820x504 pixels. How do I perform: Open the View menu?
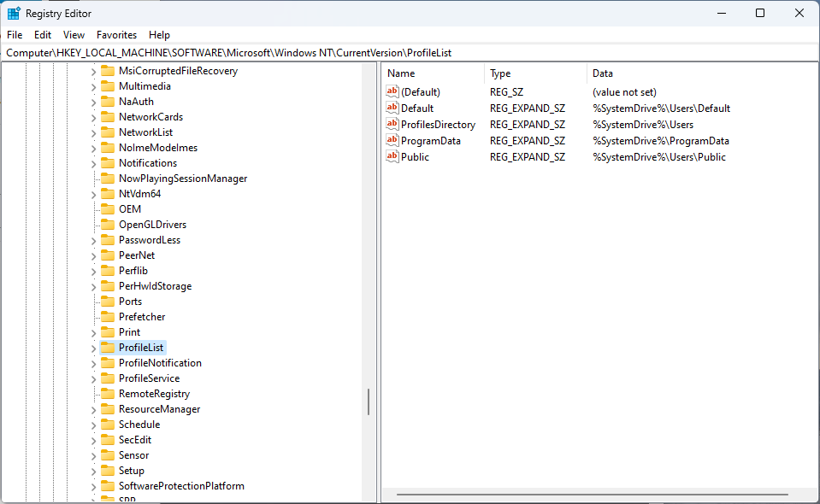(x=74, y=35)
